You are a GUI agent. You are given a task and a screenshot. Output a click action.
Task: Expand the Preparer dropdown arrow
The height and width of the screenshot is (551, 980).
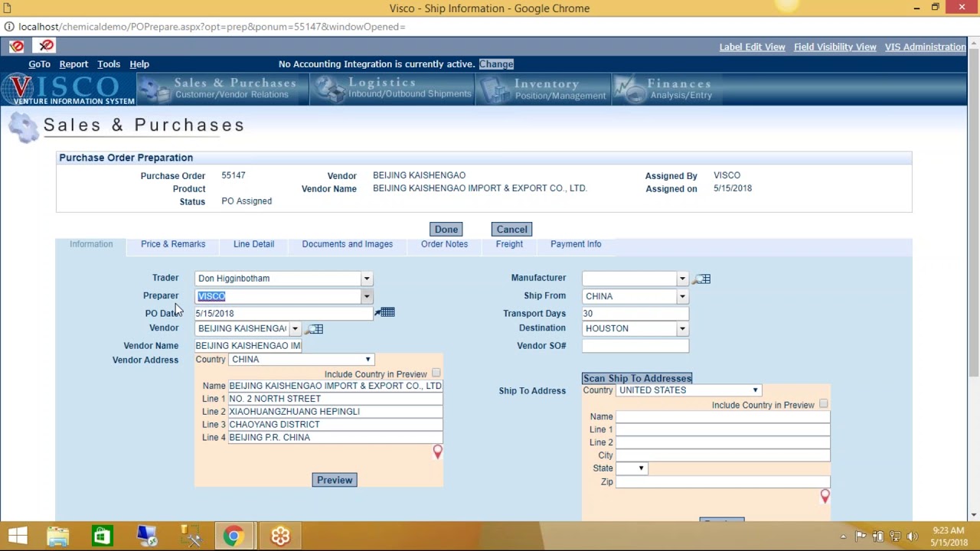pos(367,296)
